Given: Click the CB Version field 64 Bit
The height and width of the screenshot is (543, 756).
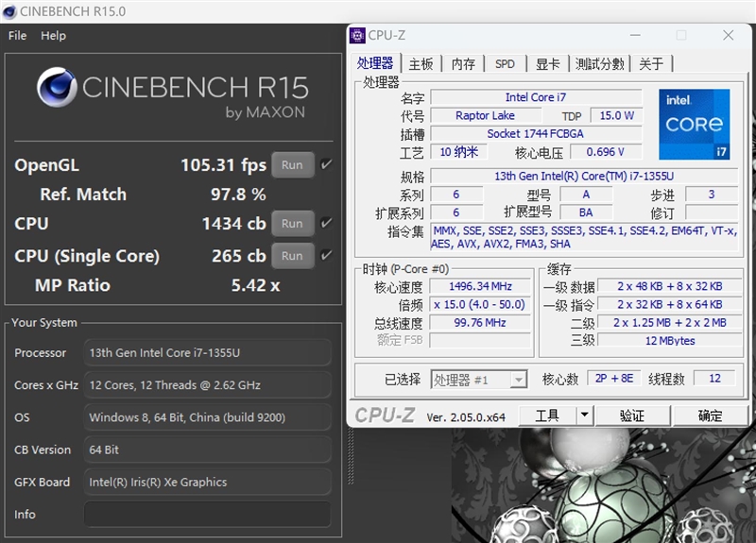Looking at the screenshot, I should pos(207,450).
